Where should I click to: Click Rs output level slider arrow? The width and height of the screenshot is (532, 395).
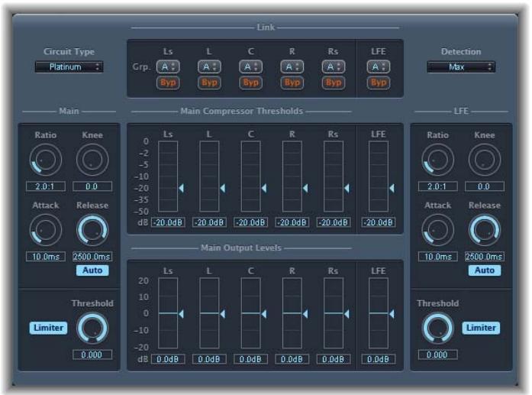click(347, 314)
